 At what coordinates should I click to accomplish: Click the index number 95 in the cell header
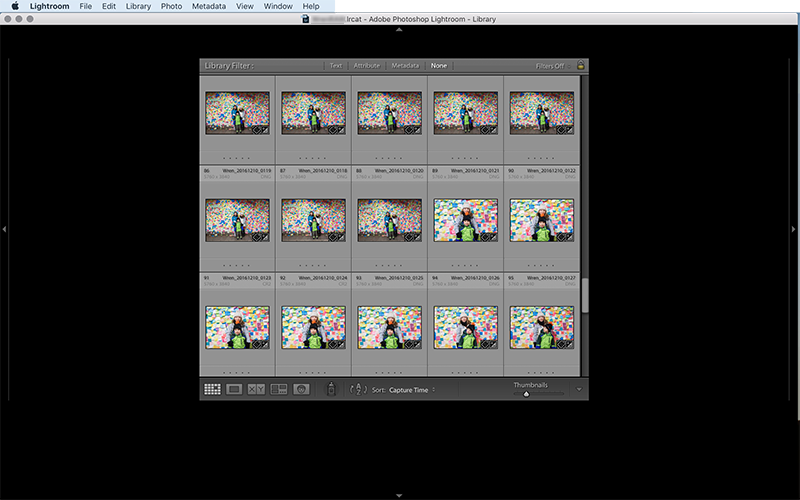pyautogui.click(x=511, y=278)
